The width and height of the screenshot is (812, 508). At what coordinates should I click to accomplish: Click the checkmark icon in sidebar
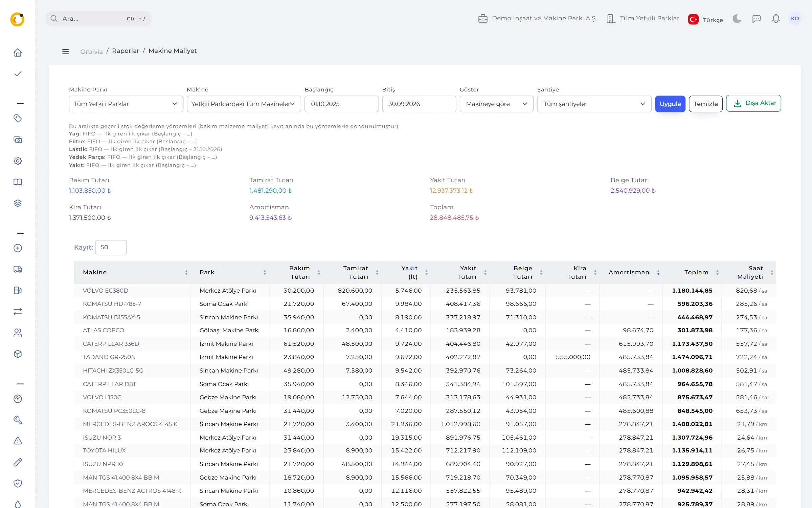click(18, 74)
